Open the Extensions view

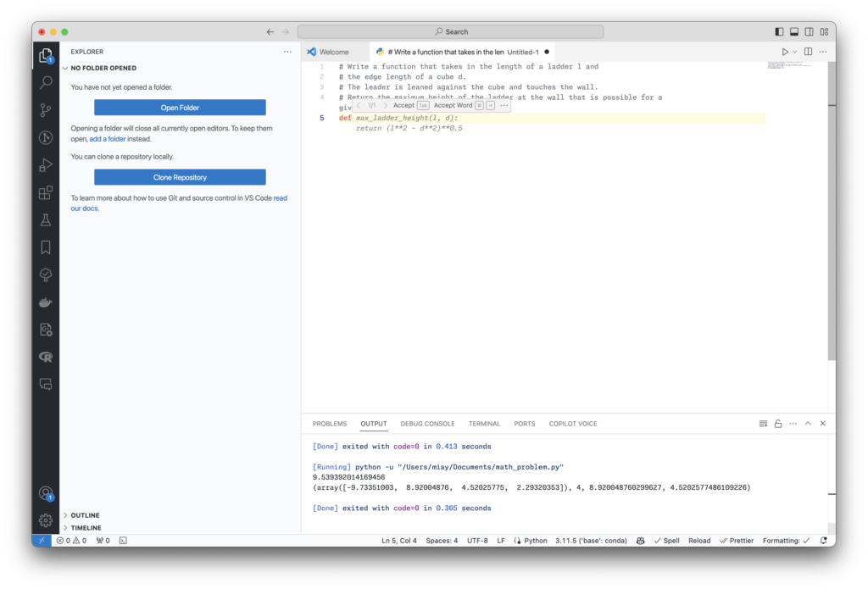coord(46,192)
